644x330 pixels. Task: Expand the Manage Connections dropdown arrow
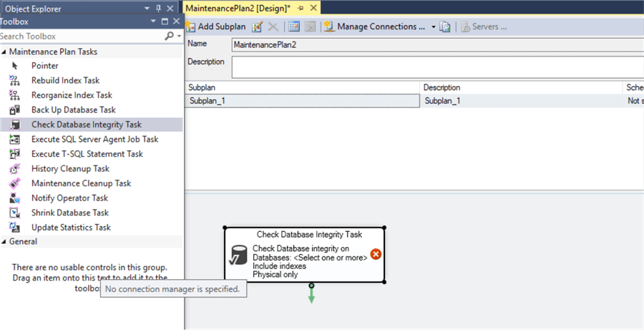pyautogui.click(x=433, y=27)
